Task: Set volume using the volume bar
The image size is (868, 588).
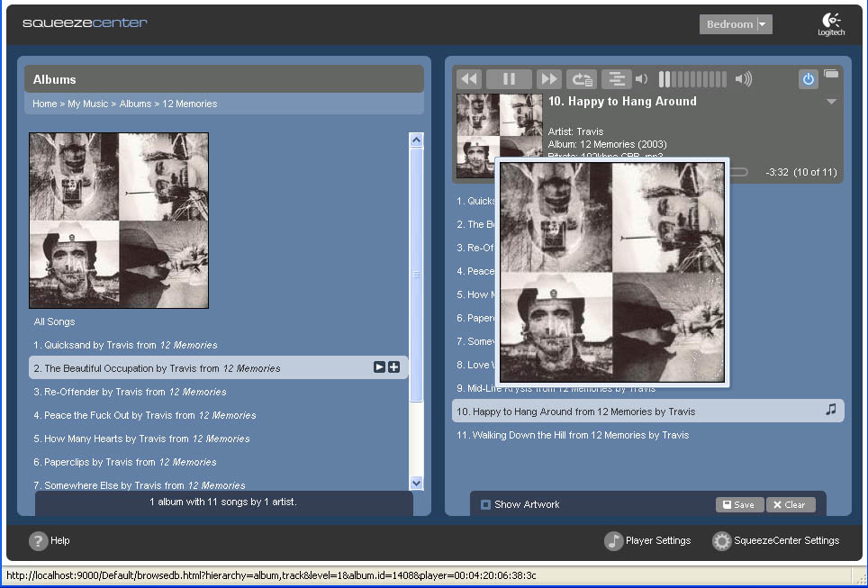Action: pos(692,79)
